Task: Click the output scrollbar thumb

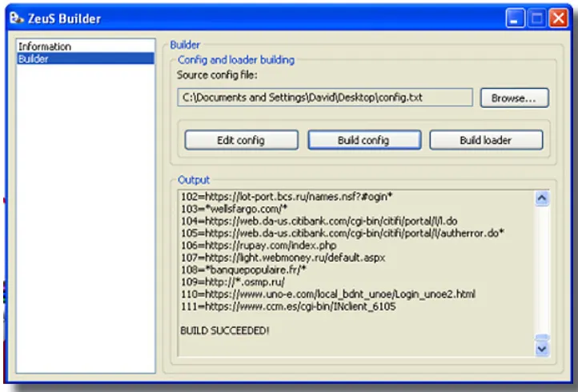Action: pyautogui.click(x=542, y=337)
